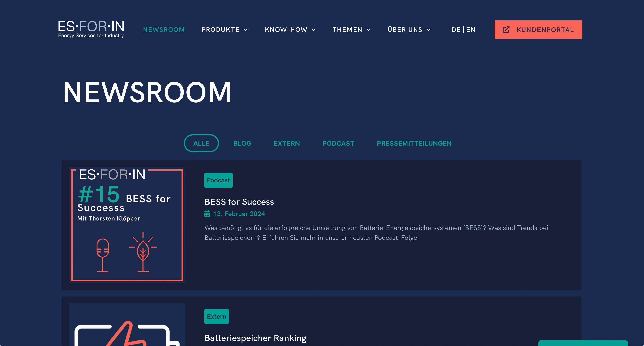Expand the THEMEN dropdown menu

pyautogui.click(x=351, y=29)
